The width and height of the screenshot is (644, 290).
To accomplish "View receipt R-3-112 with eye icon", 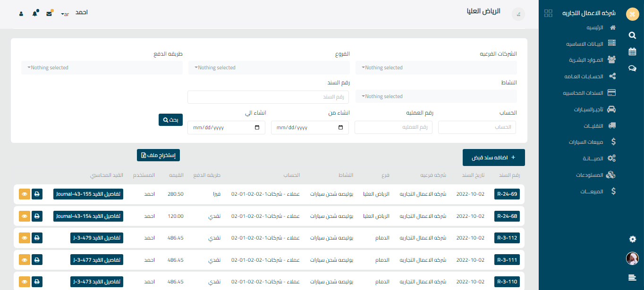I will tap(24, 238).
